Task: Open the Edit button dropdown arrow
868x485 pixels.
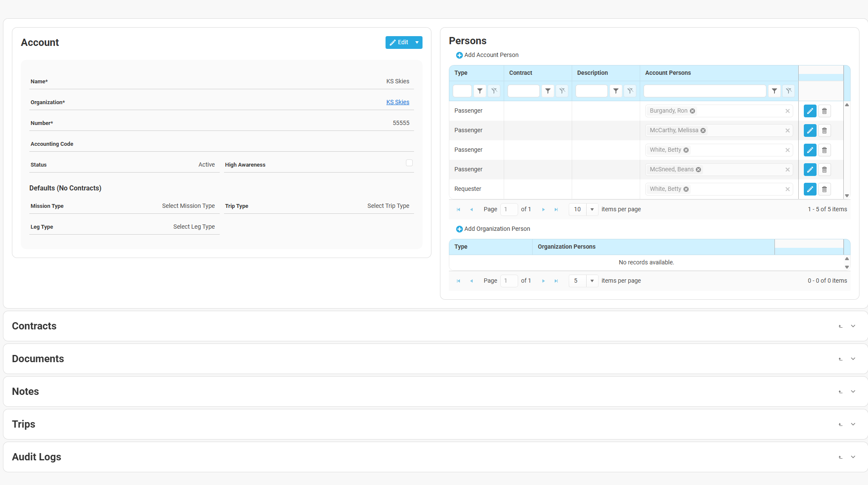Action: 417,43
